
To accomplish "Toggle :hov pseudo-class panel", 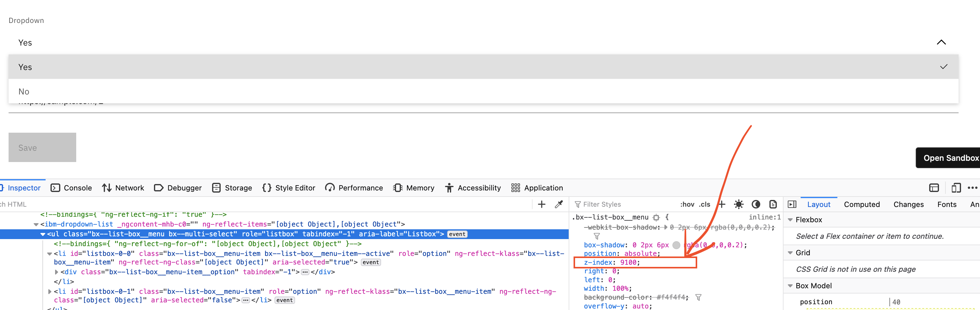I will tap(687, 205).
